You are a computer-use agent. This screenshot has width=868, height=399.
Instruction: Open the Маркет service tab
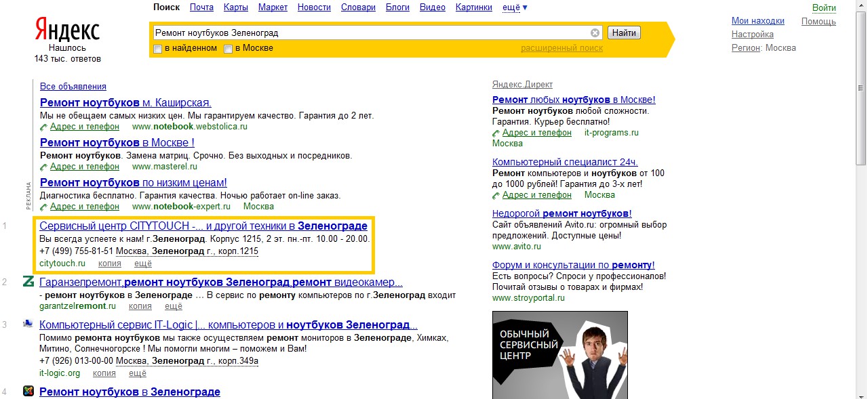(273, 7)
